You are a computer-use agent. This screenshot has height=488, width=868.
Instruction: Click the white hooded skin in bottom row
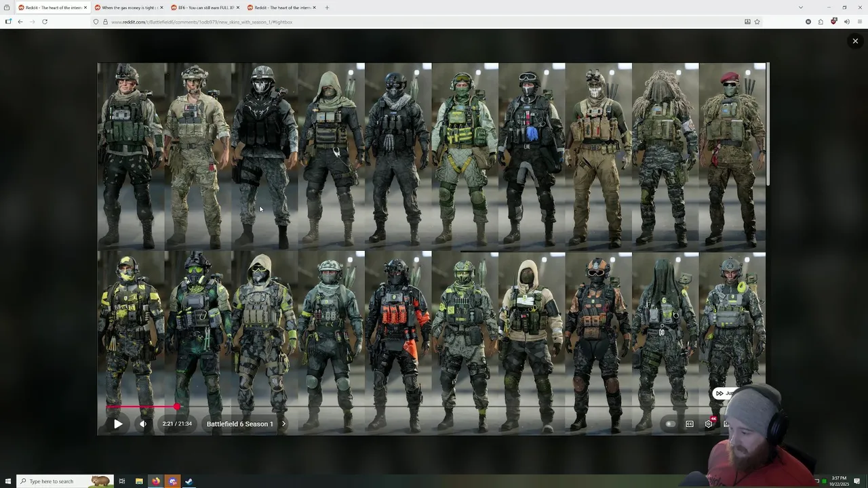click(532, 342)
